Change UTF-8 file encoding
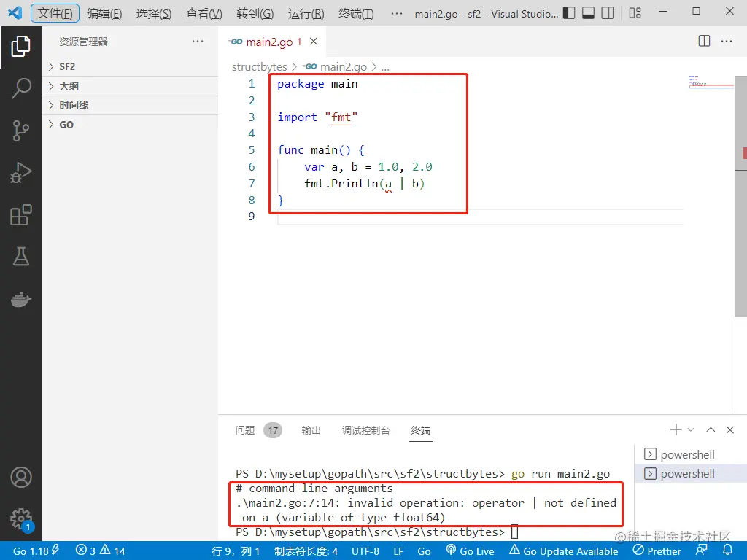The image size is (747, 560). tap(365, 551)
